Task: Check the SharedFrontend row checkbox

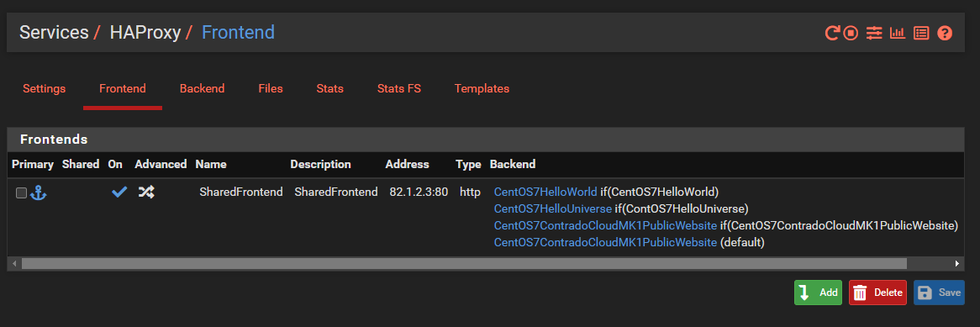Action: tap(21, 193)
